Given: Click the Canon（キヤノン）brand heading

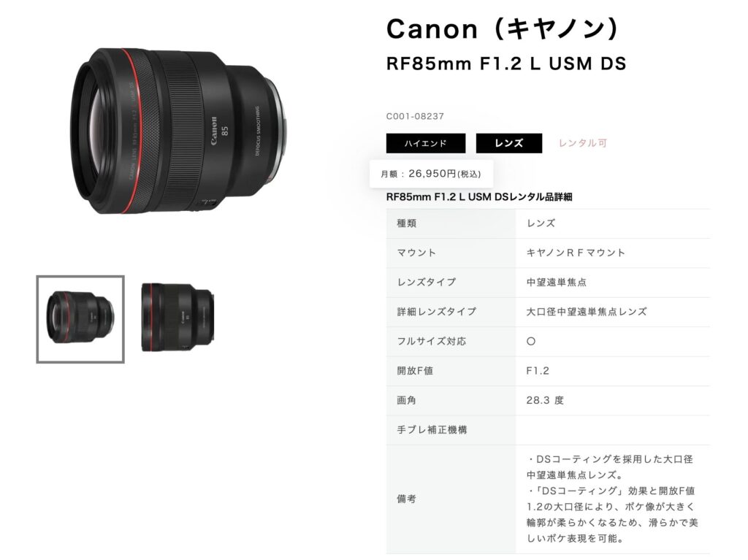Looking at the screenshot, I should 503,28.
